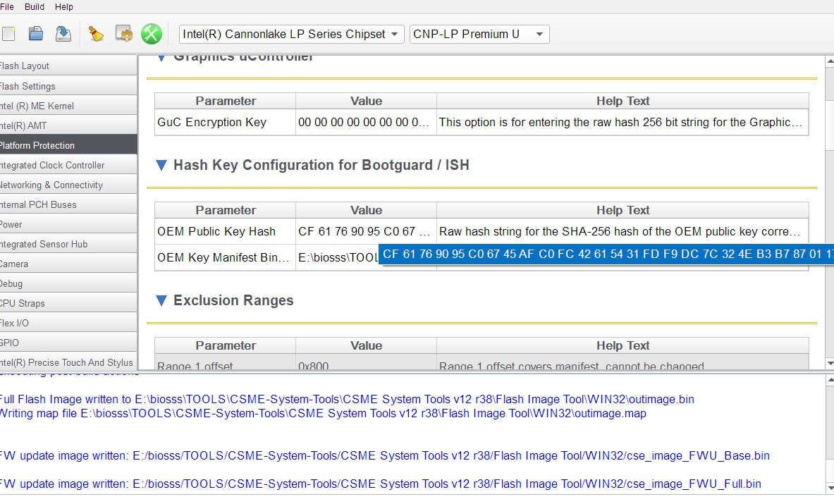The width and height of the screenshot is (834, 504).
Task: Click the cse_image_FWU_Full.bin log line
Action: pyautogui.click(x=380, y=484)
